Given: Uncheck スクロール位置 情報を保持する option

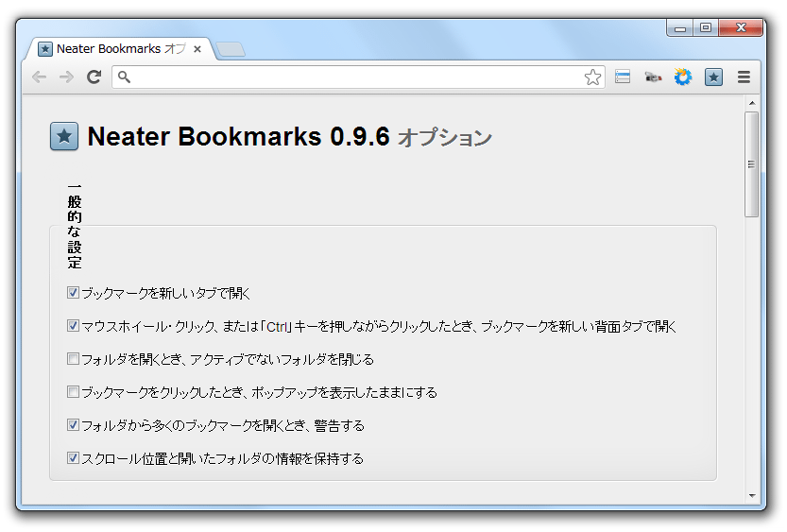Looking at the screenshot, I should (73, 458).
